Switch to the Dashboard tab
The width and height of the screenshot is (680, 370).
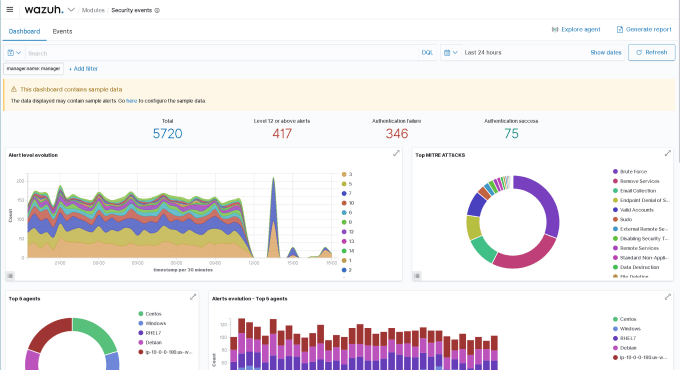pos(24,31)
